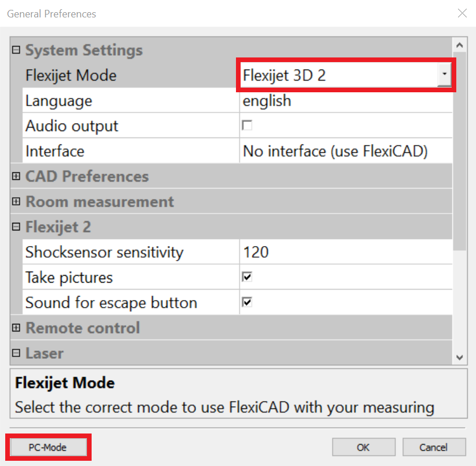Expand the Room measurement section
Image resolution: width=476 pixels, height=466 pixels.
[x=16, y=202]
